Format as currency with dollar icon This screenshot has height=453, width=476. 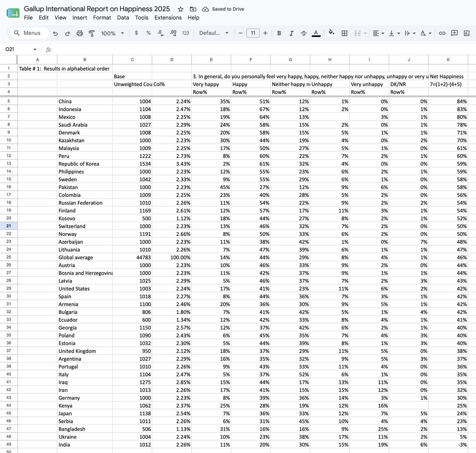136,33
